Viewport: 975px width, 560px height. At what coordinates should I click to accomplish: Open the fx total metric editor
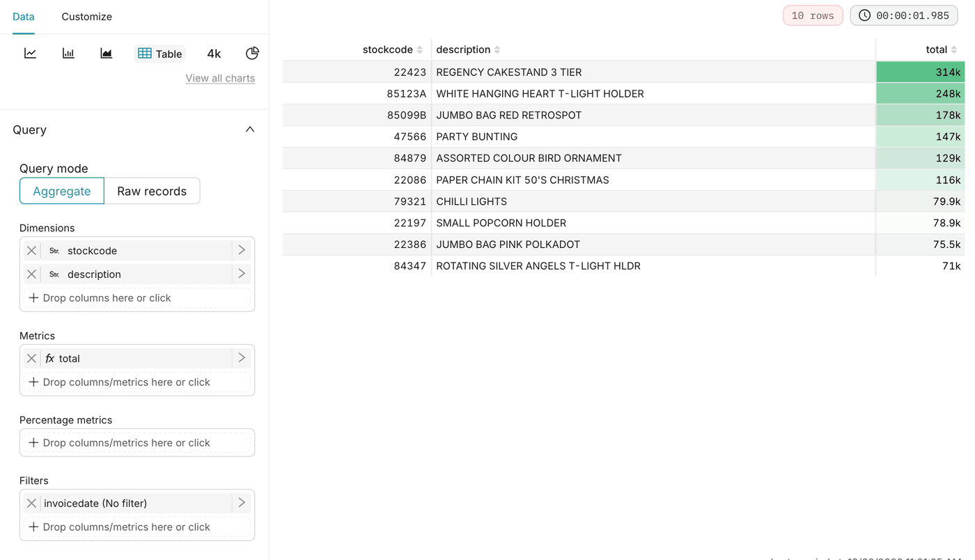136,358
